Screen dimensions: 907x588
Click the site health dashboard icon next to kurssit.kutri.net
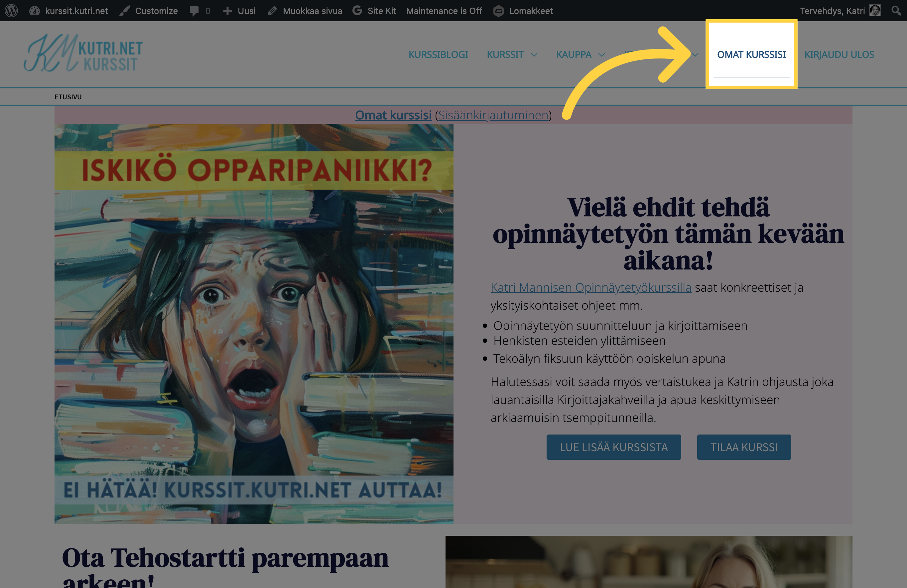(x=35, y=11)
